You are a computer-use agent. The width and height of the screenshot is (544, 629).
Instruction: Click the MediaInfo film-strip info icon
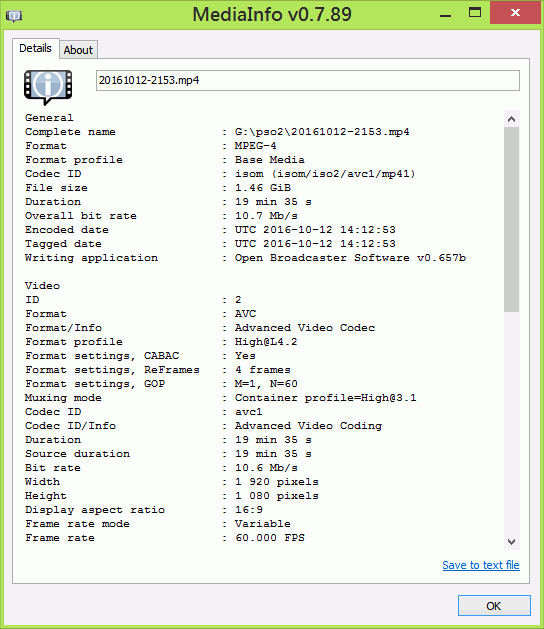(48, 87)
